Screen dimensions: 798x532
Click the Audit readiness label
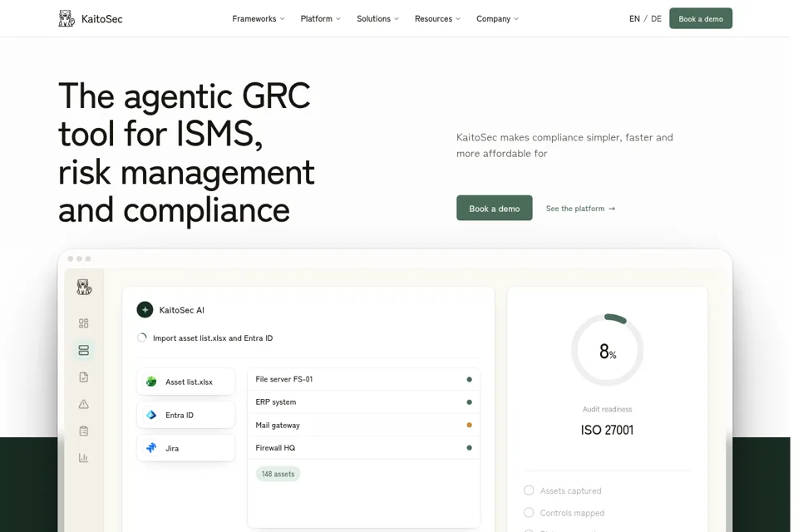point(607,409)
